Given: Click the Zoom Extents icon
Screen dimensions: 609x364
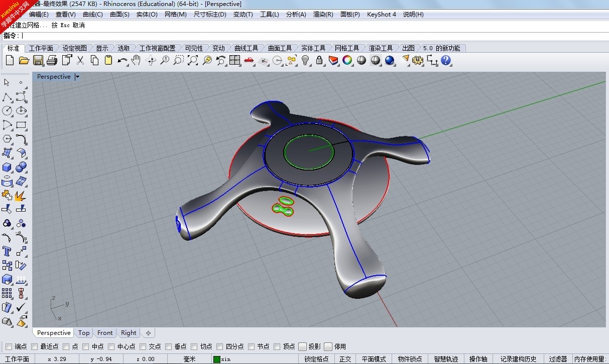Looking at the screenshot, I should point(193,61).
